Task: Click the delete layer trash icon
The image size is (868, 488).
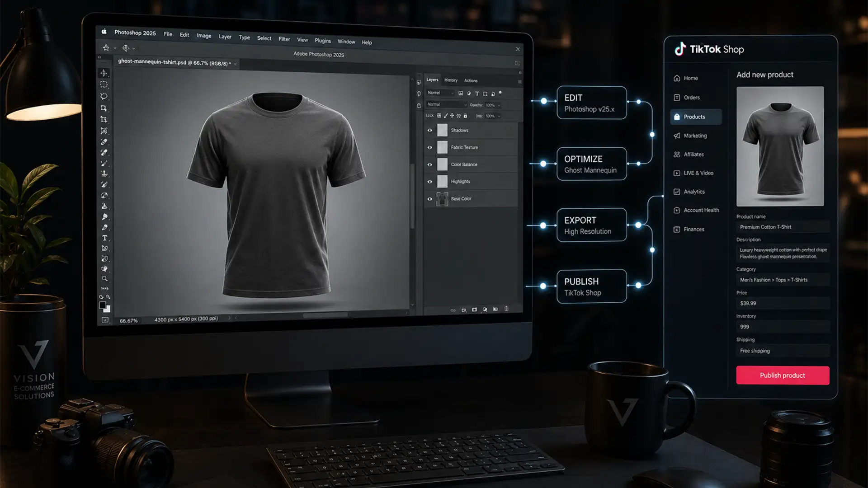Action: (507, 310)
